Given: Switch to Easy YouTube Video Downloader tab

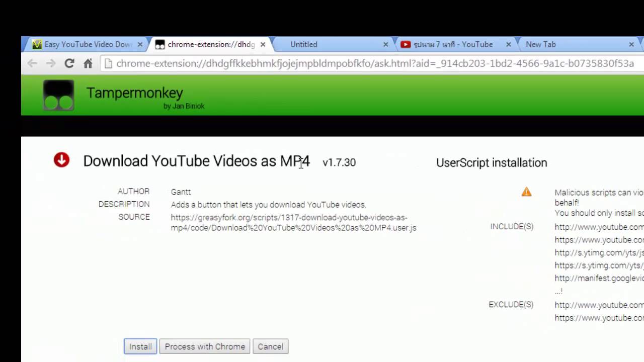Looking at the screenshot, I should [88, 44].
